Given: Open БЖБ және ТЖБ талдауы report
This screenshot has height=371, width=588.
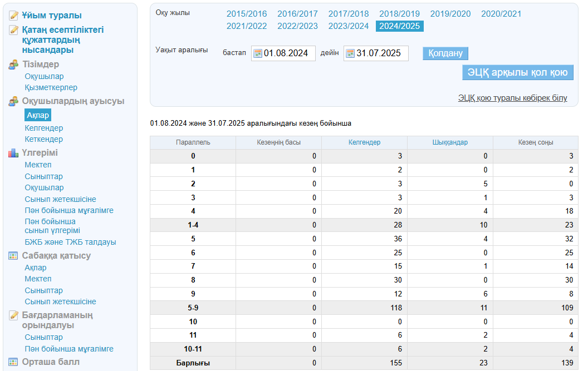Looking at the screenshot, I should [70, 242].
